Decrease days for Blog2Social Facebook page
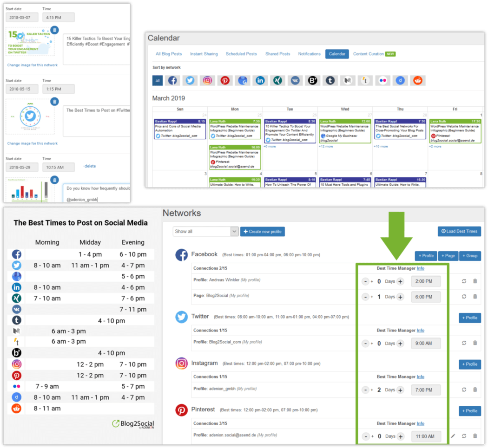This screenshot has width=488, height=448. tap(365, 297)
